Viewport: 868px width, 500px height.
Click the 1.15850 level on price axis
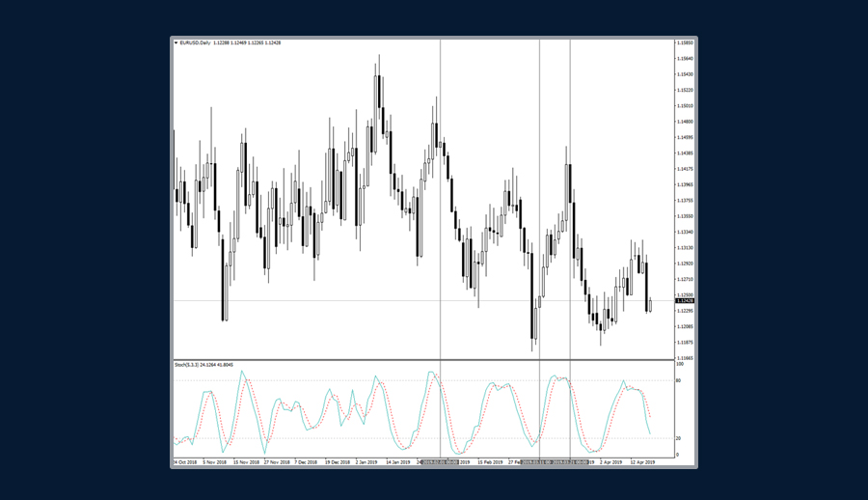click(x=685, y=42)
